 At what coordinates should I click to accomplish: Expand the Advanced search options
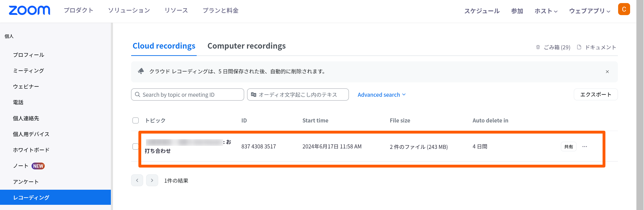coord(382,95)
